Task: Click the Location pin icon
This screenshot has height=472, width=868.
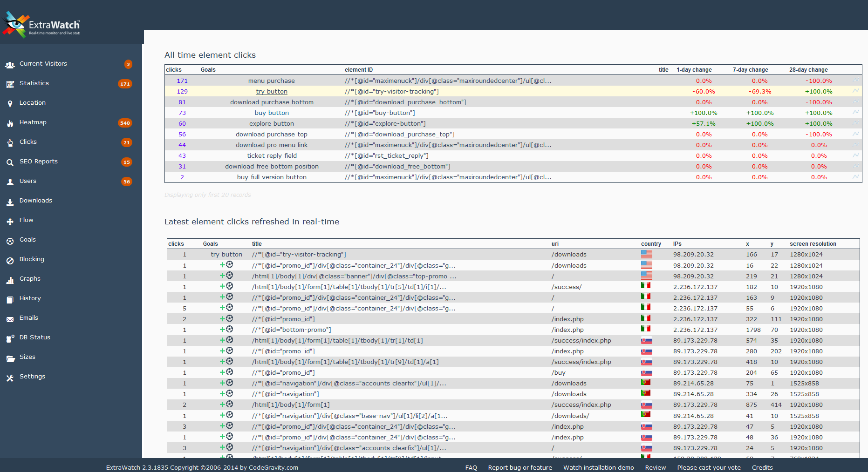Action: tap(10, 104)
